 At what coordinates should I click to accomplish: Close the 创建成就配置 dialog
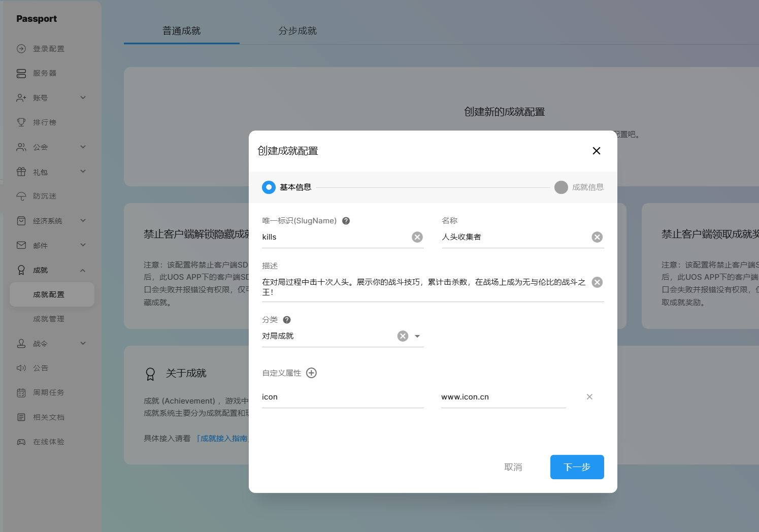point(596,151)
